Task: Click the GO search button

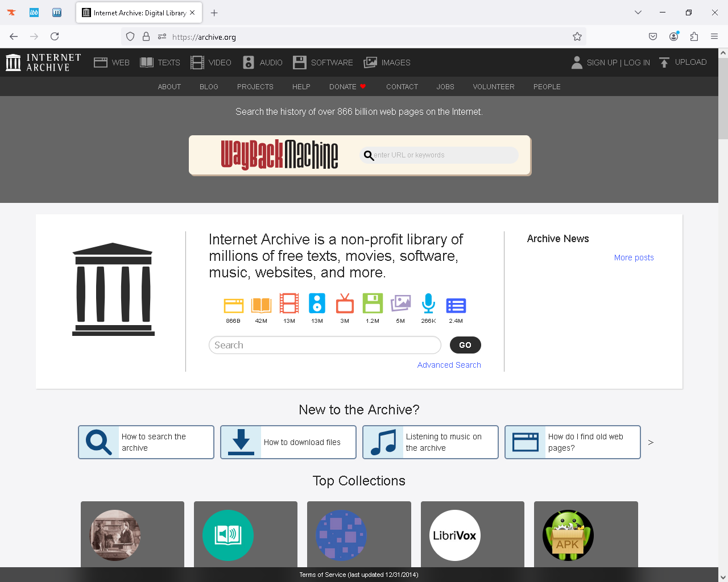Action: (465, 345)
